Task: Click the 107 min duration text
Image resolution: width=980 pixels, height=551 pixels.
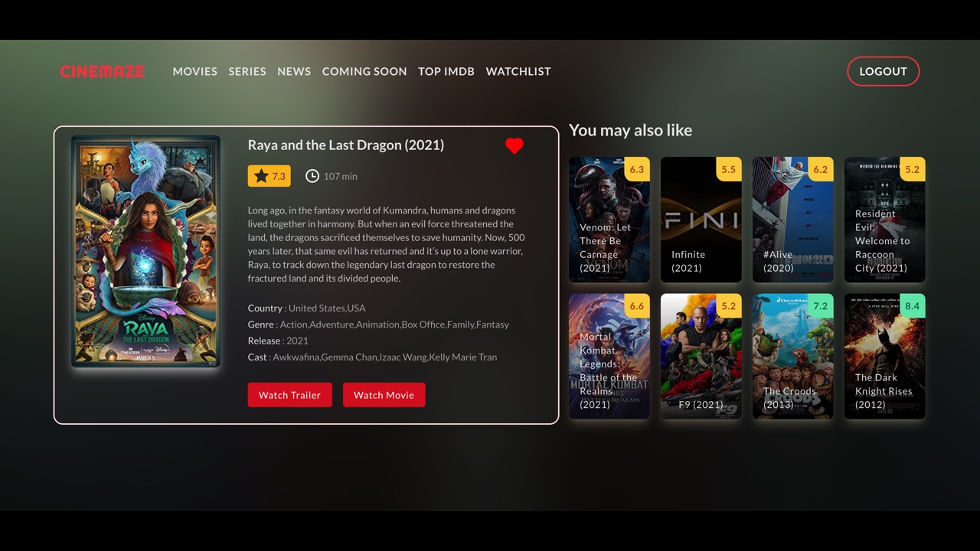Action: [x=341, y=176]
